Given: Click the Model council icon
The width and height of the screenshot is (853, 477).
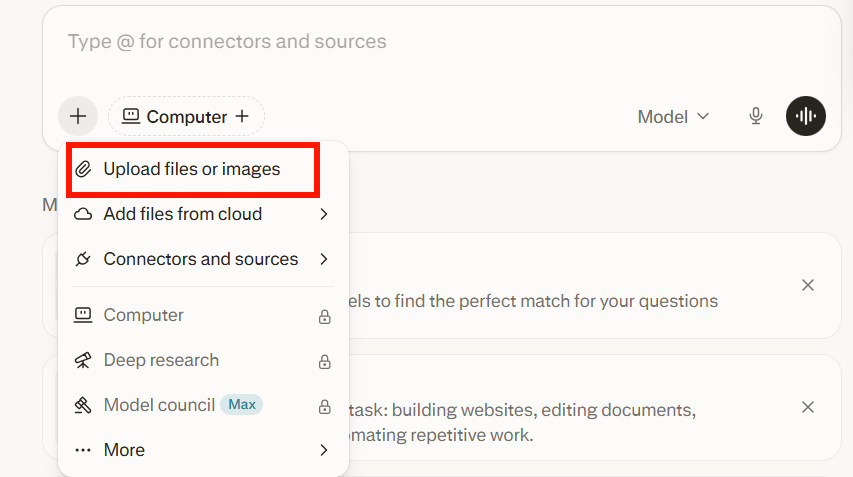Looking at the screenshot, I should tap(84, 405).
